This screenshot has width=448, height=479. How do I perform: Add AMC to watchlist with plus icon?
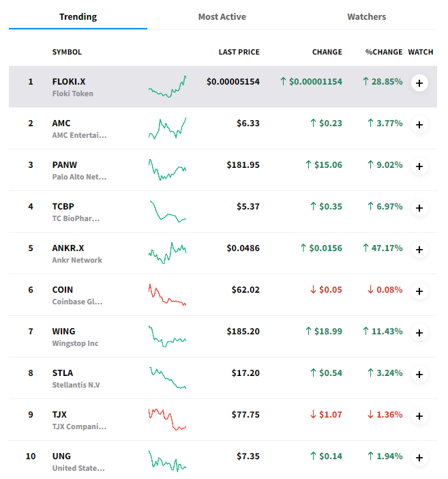(419, 125)
